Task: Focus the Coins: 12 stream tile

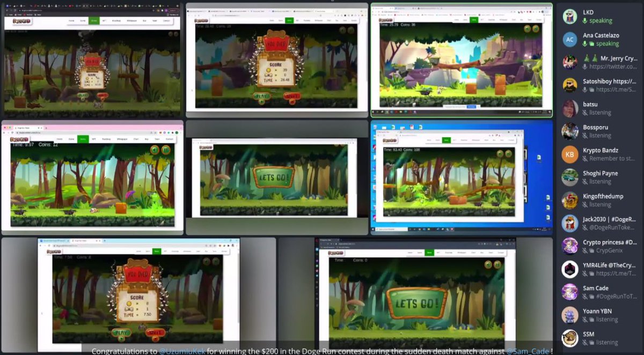Action: point(92,177)
